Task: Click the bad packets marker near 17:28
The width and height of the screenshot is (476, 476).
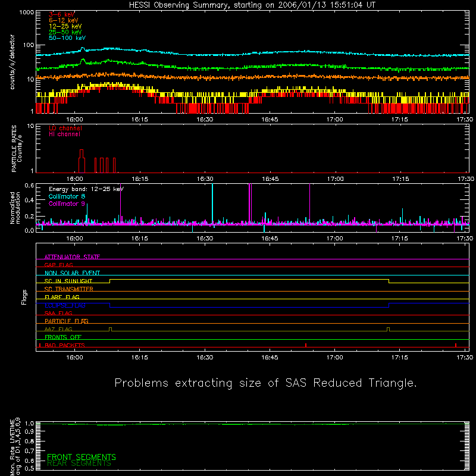Action: [x=456, y=345]
